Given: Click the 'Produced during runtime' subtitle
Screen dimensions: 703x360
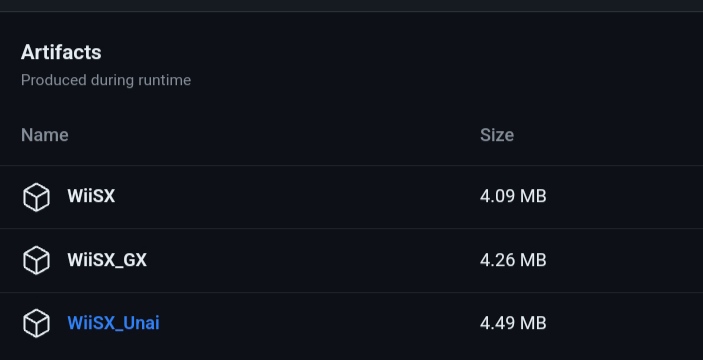Looking at the screenshot, I should tap(106, 80).
